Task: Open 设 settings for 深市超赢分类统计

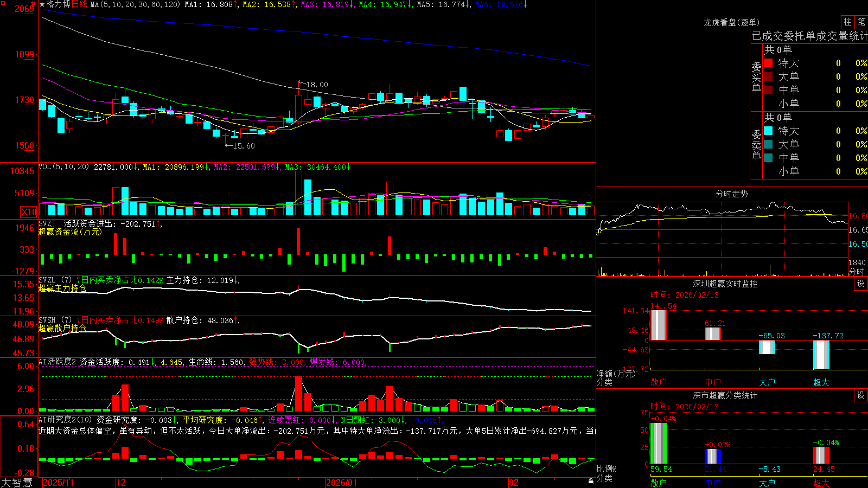Action: tap(861, 395)
